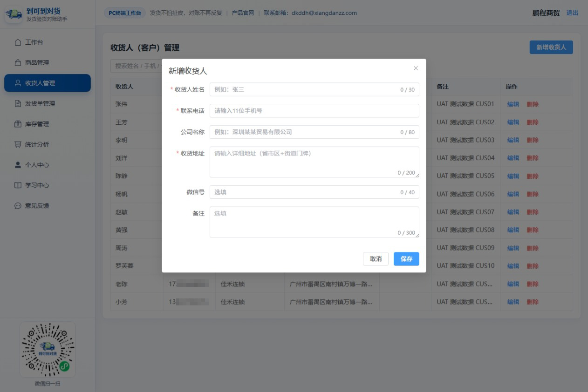Click 佳禾连锁 in the 老陈 row
Image resolution: width=588 pixels, height=392 pixels.
pyautogui.click(x=232, y=284)
